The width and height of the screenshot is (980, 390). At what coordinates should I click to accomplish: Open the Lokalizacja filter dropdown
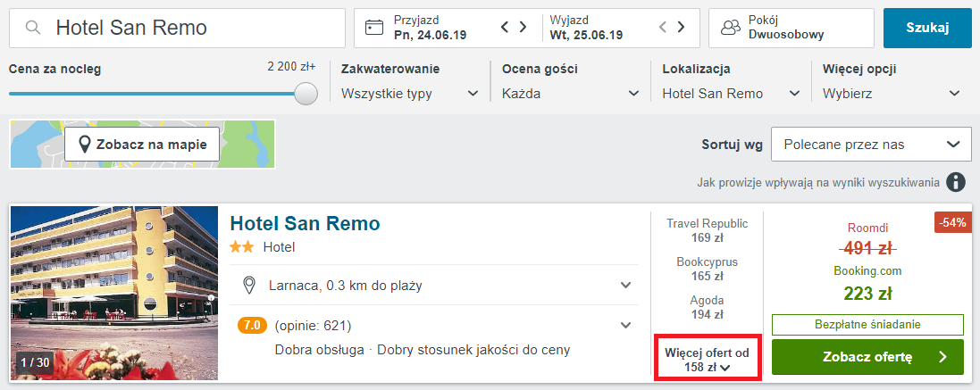point(732,94)
